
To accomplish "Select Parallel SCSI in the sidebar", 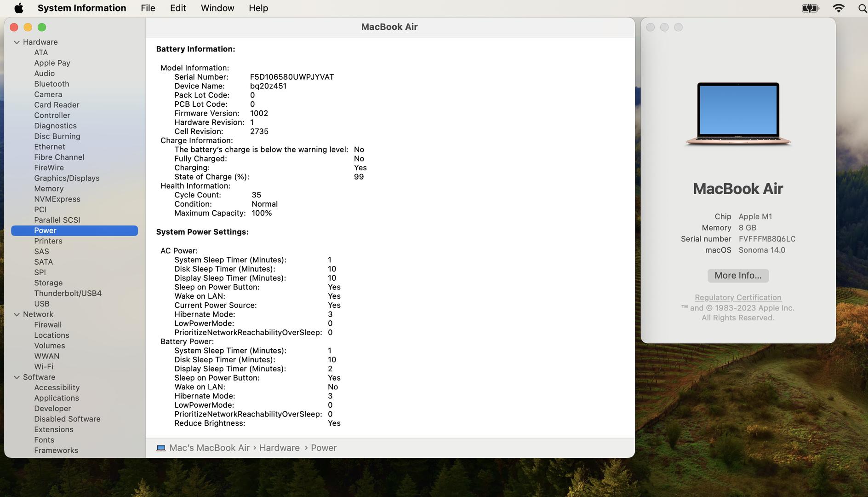I will (57, 220).
